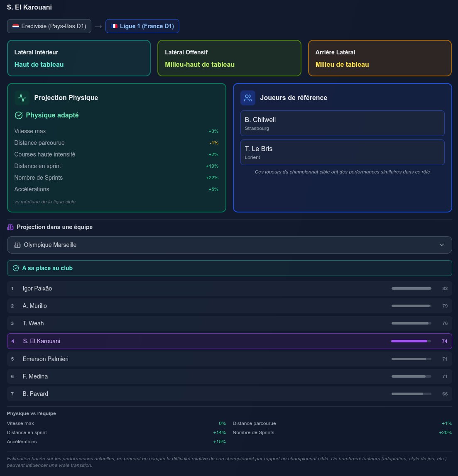Click the team Distance en sprint +14% value

(x=219, y=432)
